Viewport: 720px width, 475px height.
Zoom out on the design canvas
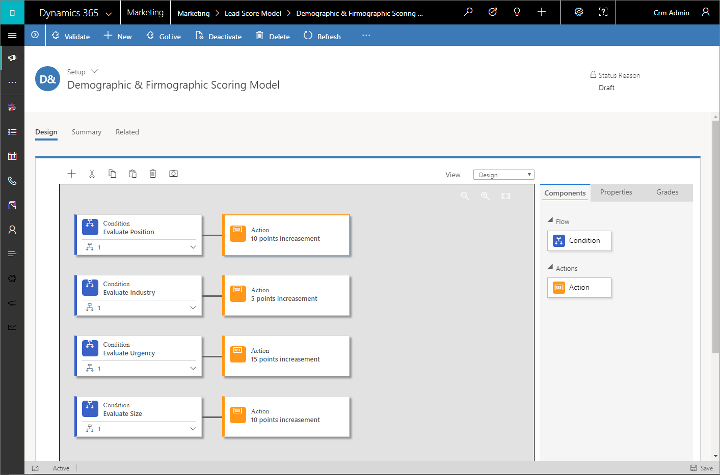(x=465, y=196)
